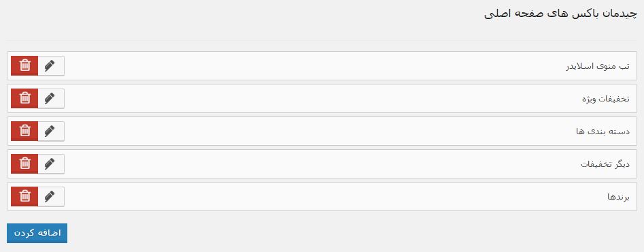
Task: Click the اضافه کردن button
Action: coord(37,233)
